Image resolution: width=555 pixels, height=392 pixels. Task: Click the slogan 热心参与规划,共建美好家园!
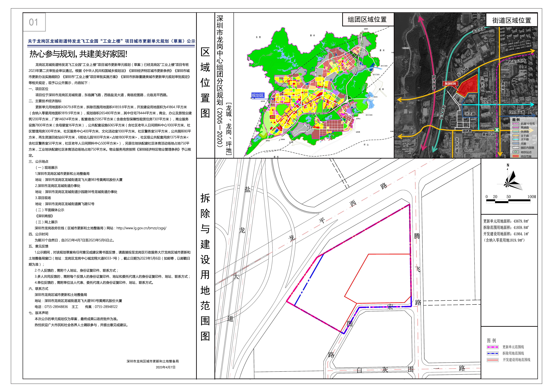(78, 54)
